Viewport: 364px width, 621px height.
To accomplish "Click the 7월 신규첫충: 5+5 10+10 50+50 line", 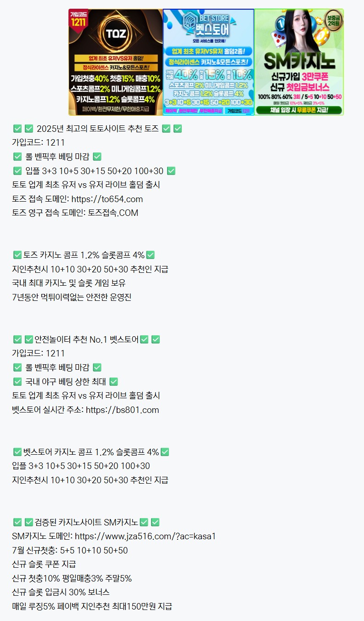I will 70,550.
